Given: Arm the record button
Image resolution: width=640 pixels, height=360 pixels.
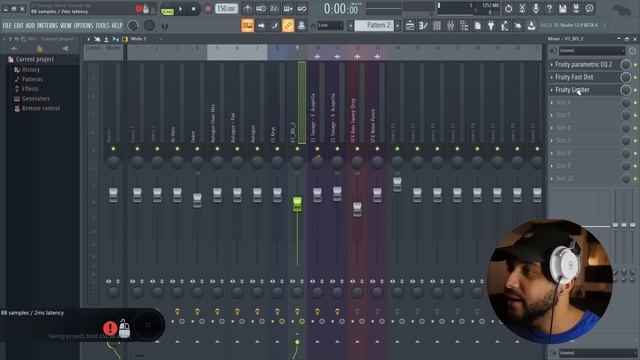Looking at the screenshot, I should click(207, 9).
